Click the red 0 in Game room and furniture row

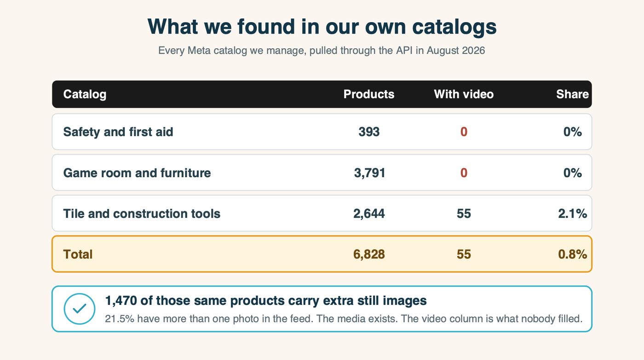coord(464,173)
